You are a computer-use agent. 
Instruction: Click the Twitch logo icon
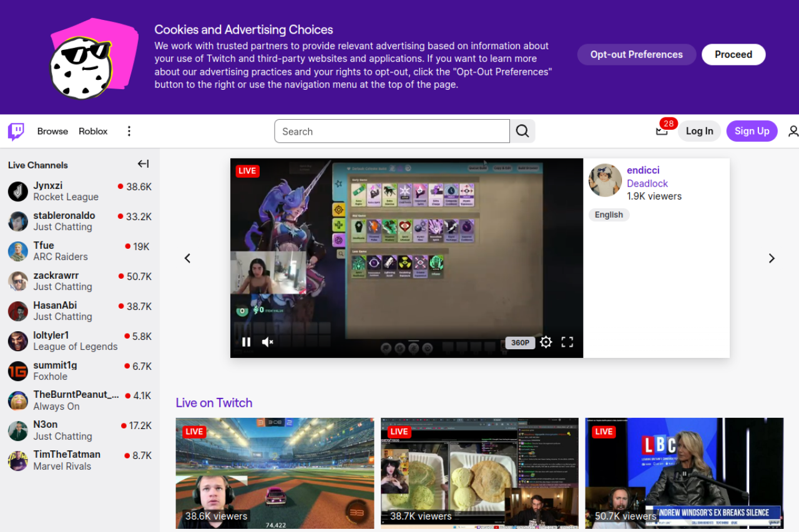coord(15,131)
